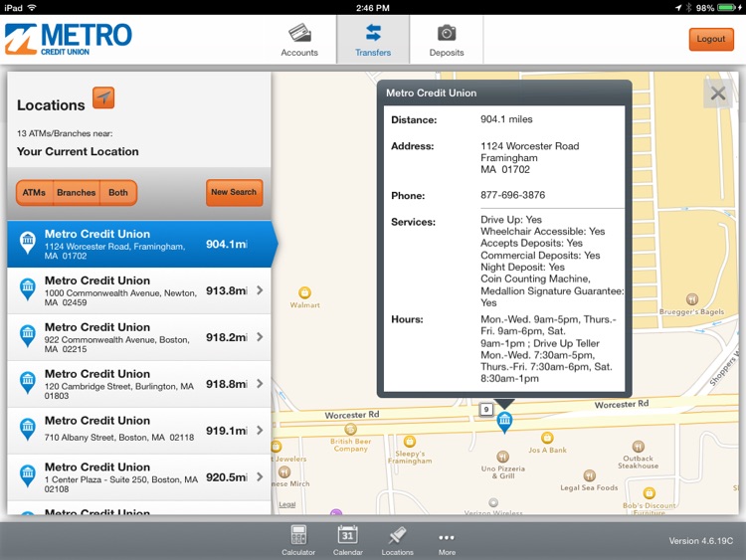
Task: Click pin icon for Framingham branch row
Action: (x=28, y=242)
